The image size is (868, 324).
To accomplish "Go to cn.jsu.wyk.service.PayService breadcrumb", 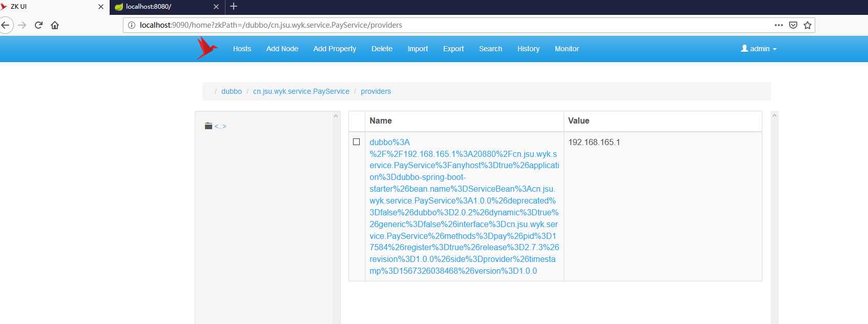I will pyautogui.click(x=301, y=91).
